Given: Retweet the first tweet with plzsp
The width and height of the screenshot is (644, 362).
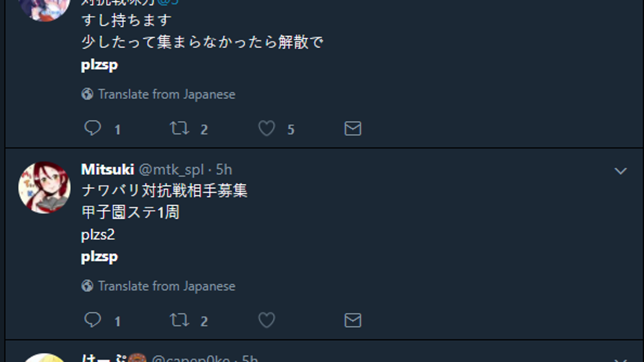Looking at the screenshot, I should pyautogui.click(x=179, y=128).
